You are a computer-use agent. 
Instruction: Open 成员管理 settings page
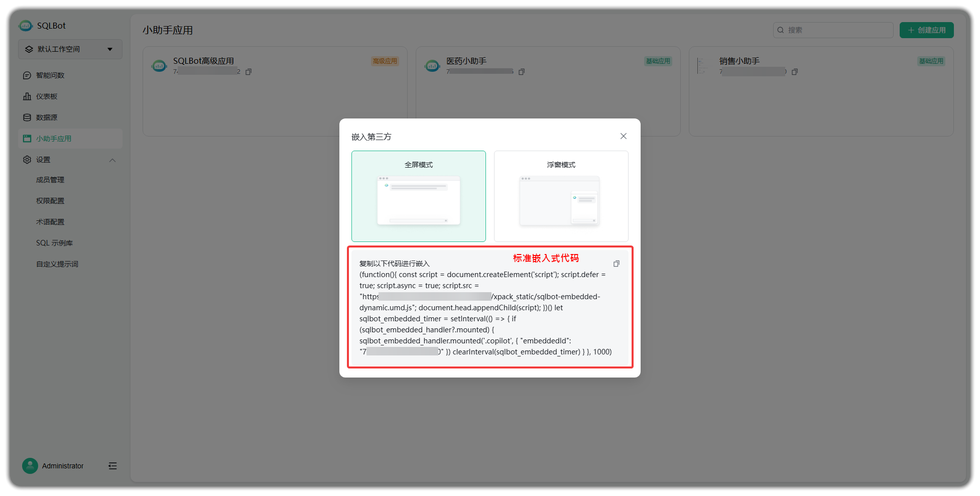click(x=50, y=180)
